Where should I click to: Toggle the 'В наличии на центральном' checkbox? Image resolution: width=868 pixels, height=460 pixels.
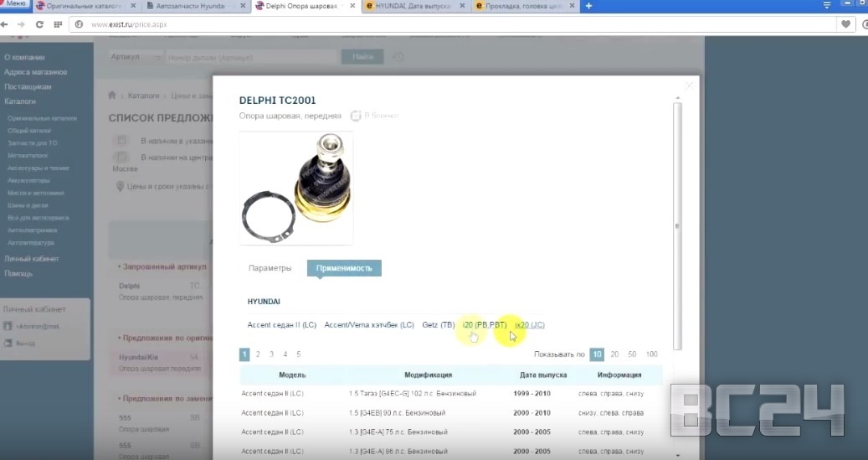pos(121,157)
